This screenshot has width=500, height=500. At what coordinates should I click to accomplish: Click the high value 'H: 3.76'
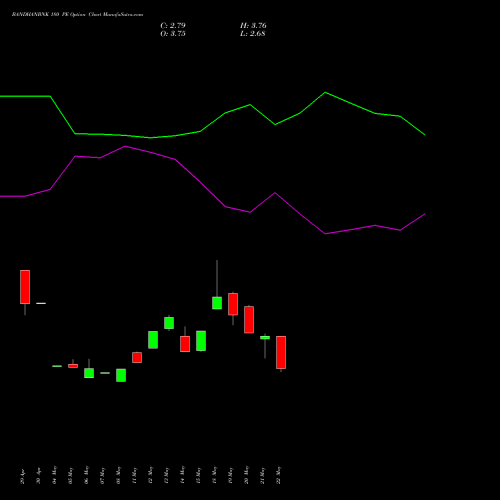[253, 26]
